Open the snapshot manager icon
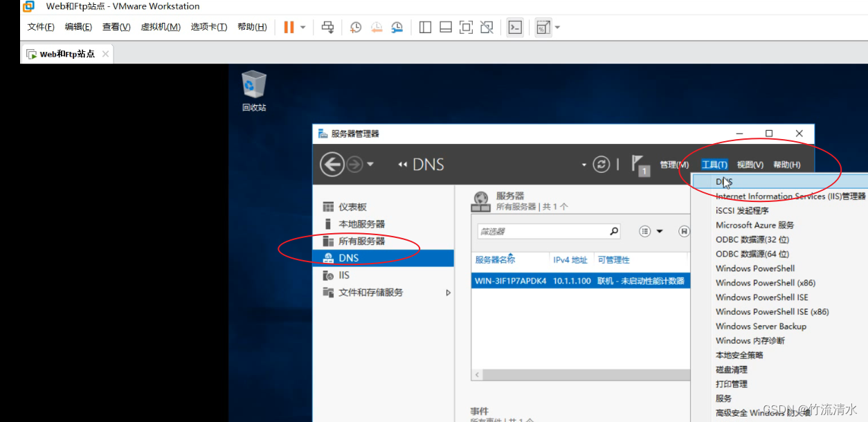Image resolution: width=868 pixels, height=422 pixels. click(x=397, y=27)
